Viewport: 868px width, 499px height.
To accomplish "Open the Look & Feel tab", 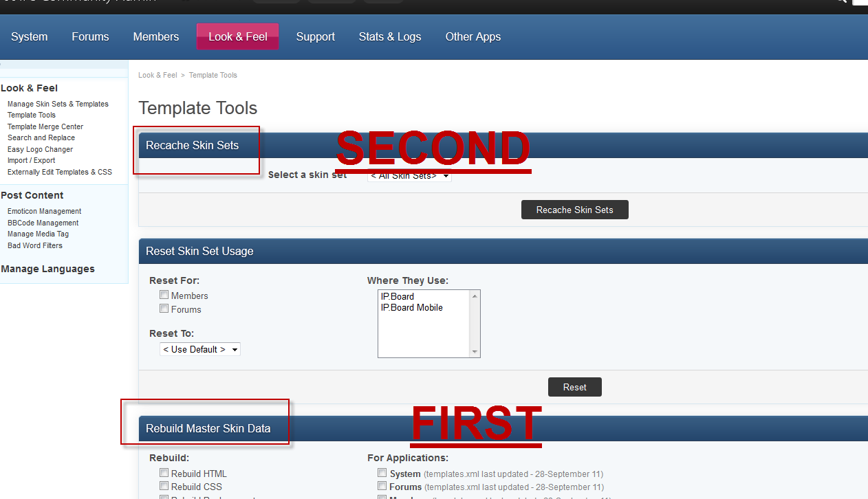I will (x=237, y=36).
